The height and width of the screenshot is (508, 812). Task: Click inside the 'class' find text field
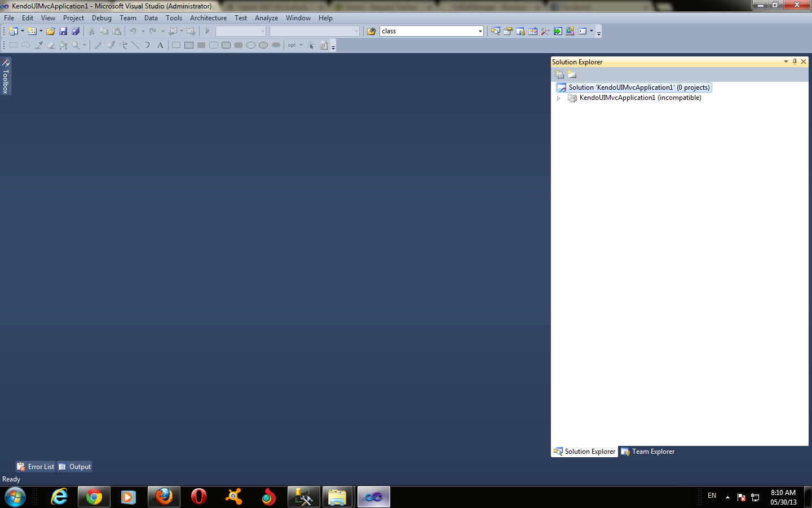[429, 31]
